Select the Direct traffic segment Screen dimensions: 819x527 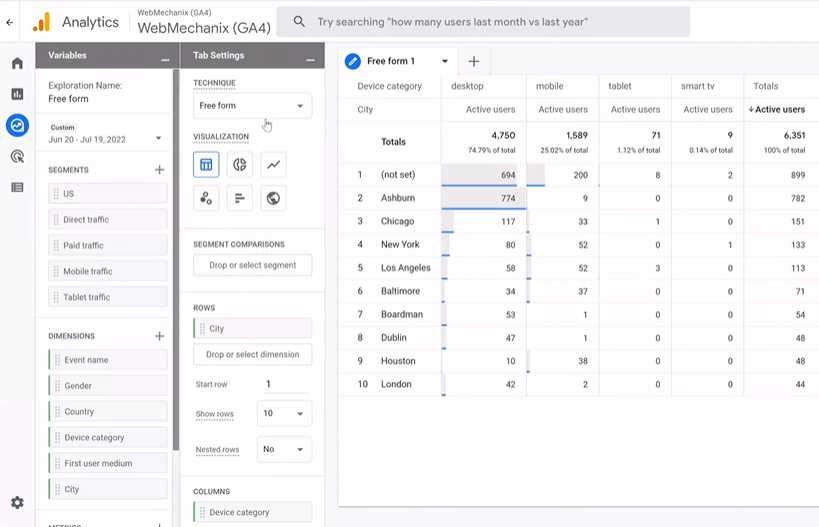108,219
